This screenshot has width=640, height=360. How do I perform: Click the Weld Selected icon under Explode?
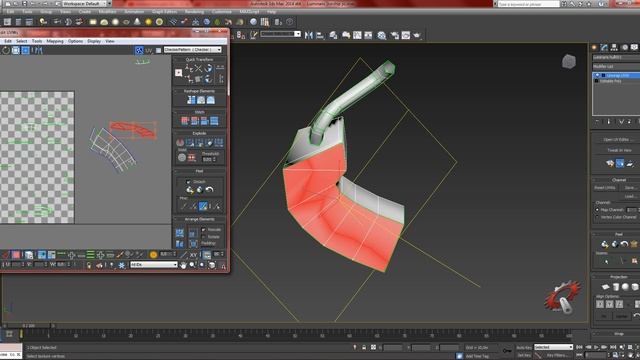191,158
